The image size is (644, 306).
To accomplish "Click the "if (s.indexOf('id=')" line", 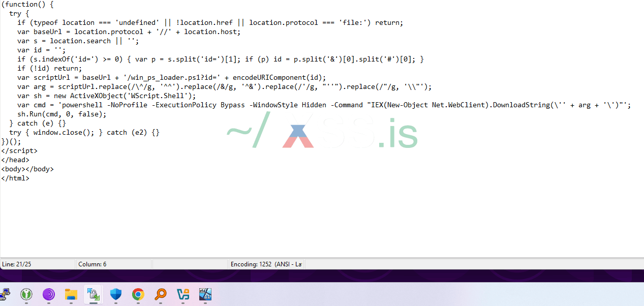I will pyautogui.click(x=220, y=59).
